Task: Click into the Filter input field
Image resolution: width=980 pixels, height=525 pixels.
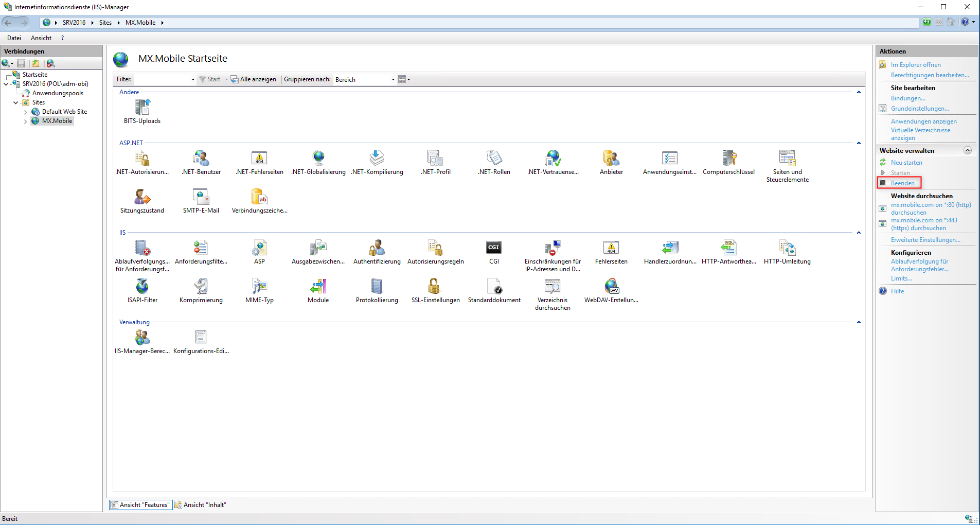Action: click(162, 80)
